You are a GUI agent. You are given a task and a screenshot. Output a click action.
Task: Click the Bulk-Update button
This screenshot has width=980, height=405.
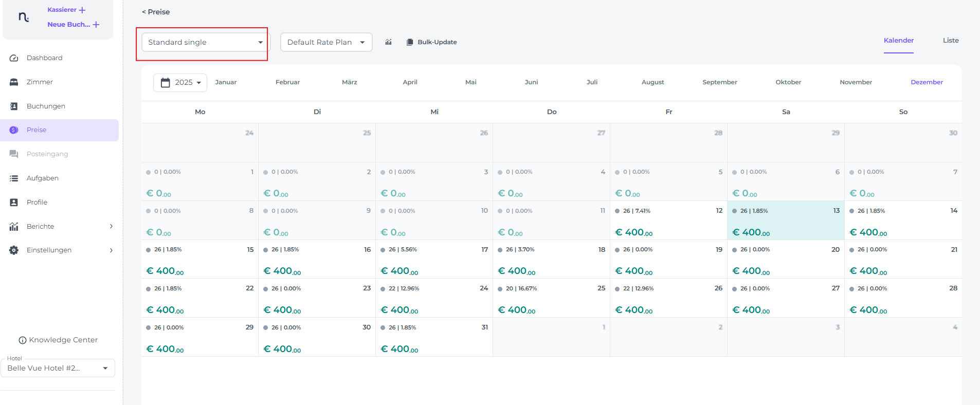431,42
